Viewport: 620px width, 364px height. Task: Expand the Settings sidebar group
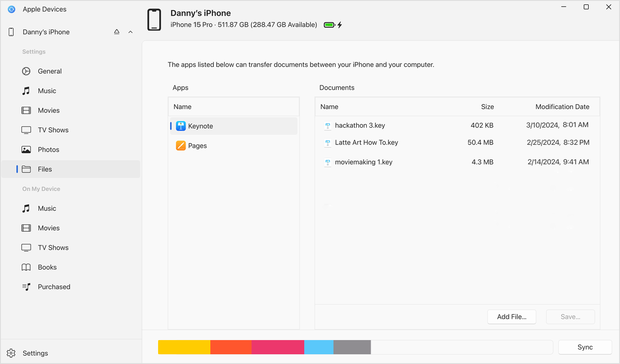pyautogui.click(x=34, y=51)
